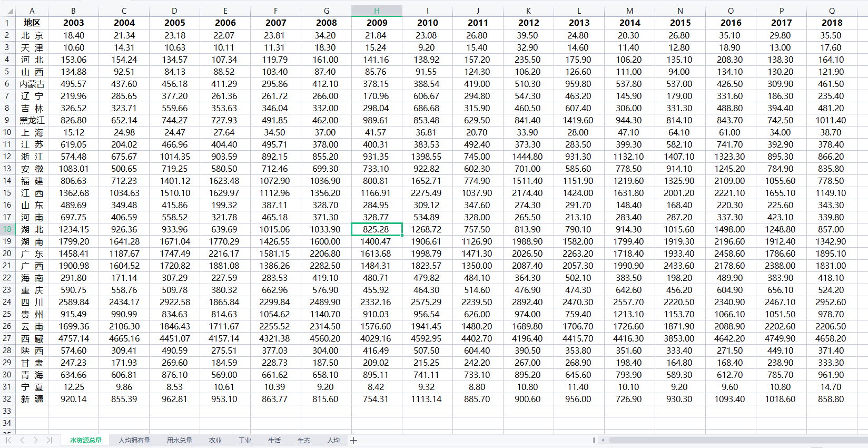
Task: Select cell with value 1014.35
Action: 175,157
